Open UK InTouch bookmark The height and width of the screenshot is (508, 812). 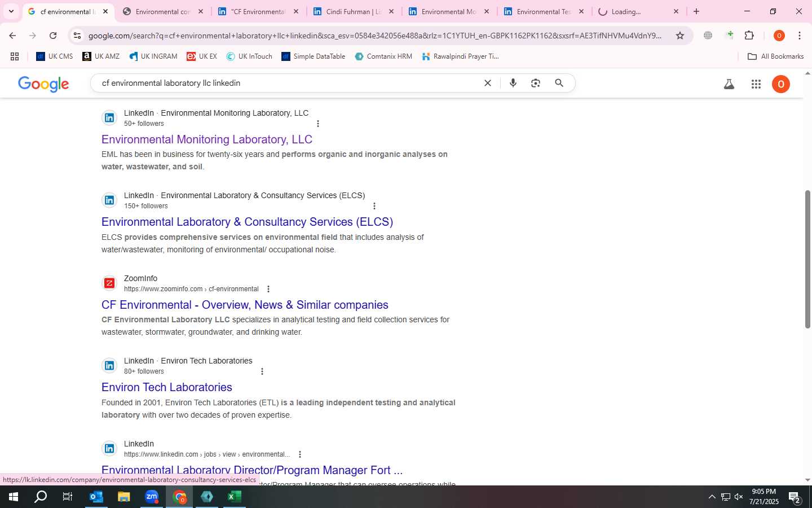(x=249, y=56)
